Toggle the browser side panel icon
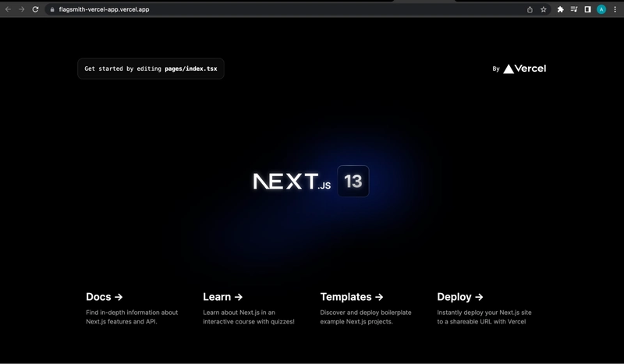The image size is (624, 364). [587, 9]
